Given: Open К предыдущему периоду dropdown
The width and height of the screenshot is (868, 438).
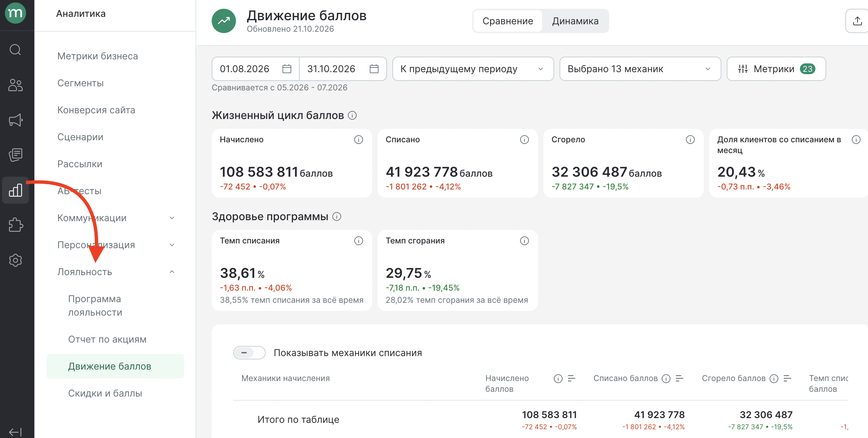Looking at the screenshot, I should pos(473,69).
